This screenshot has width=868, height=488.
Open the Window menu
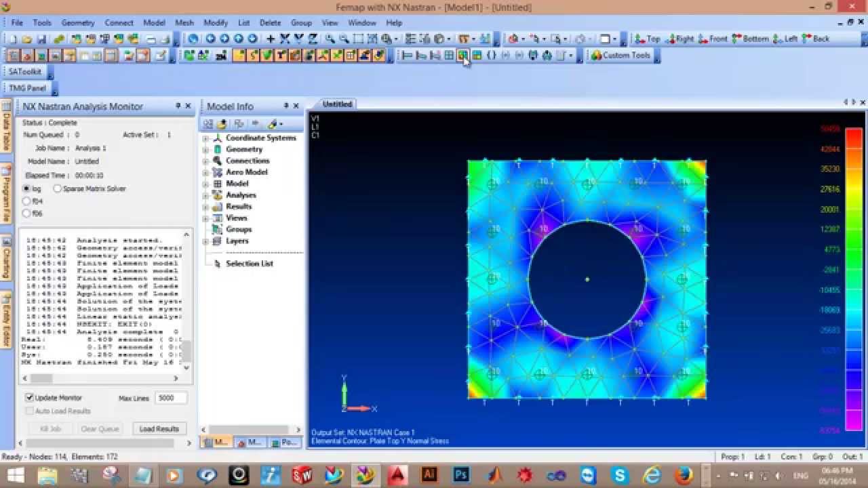click(362, 22)
